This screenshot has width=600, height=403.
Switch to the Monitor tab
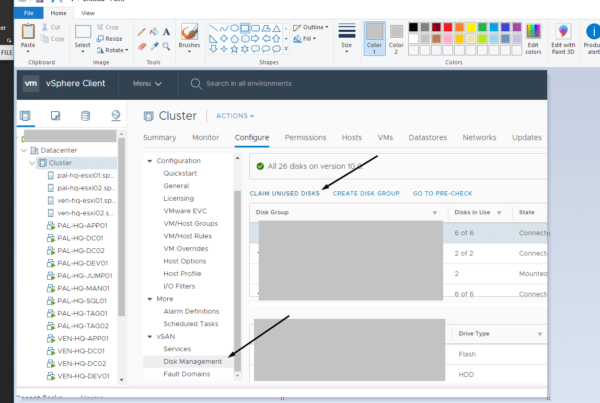[205, 137]
